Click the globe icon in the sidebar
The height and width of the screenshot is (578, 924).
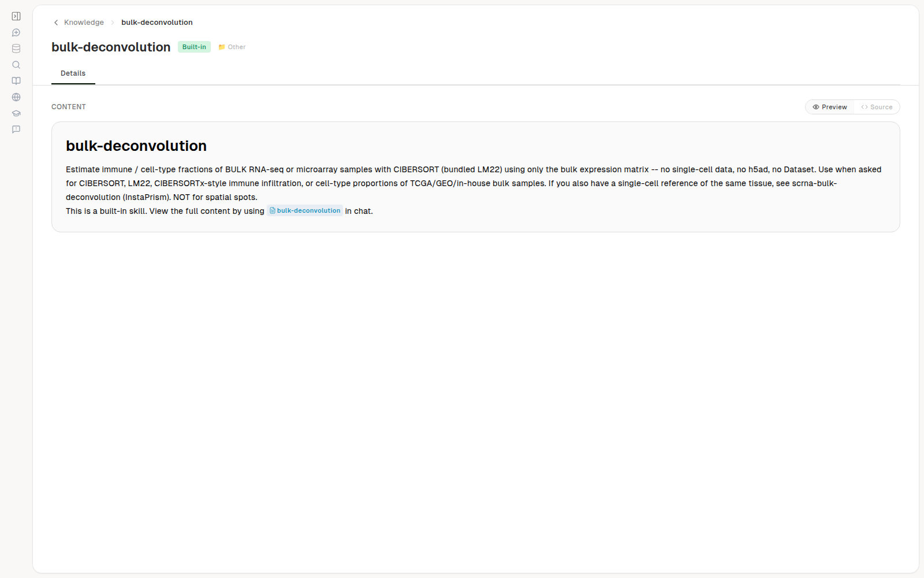[16, 97]
